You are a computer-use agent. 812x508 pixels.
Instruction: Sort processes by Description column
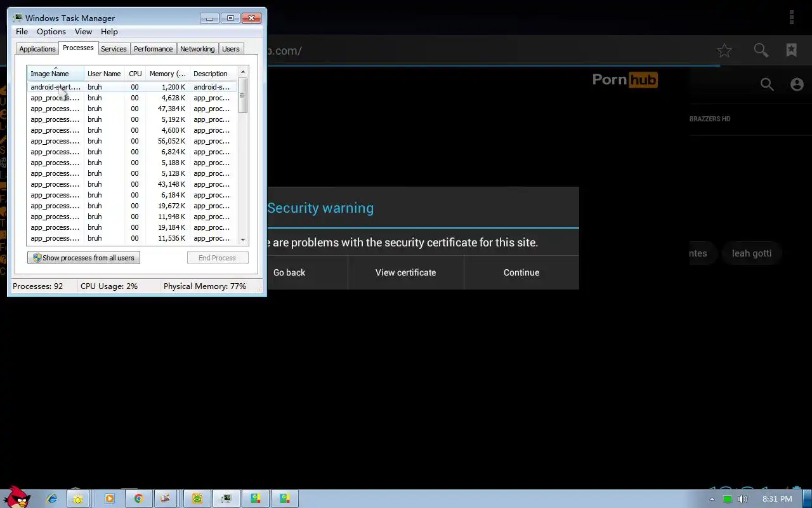click(x=213, y=74)
